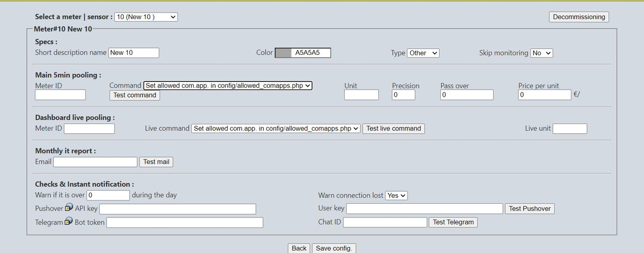
Task: Click Save config. button
Action: coord(334,248)
